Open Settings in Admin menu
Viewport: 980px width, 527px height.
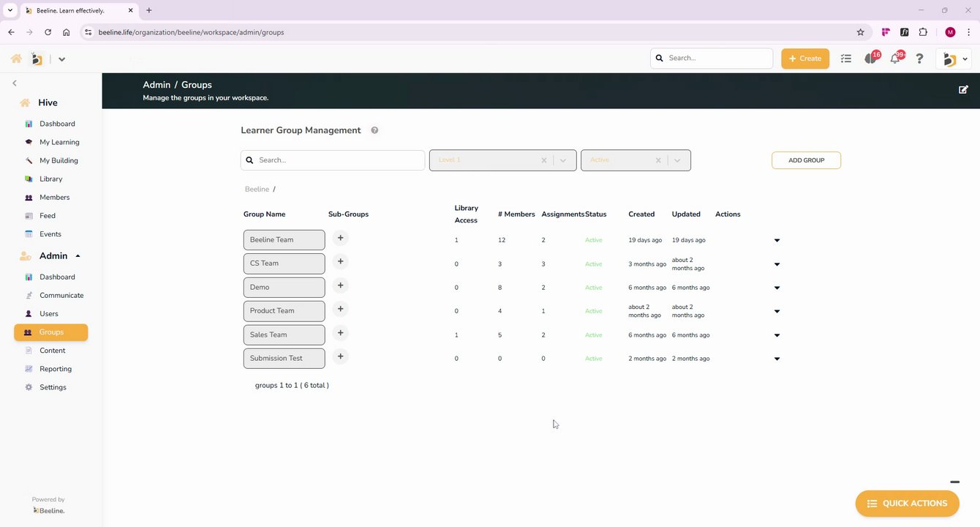[x=53, y=387]
